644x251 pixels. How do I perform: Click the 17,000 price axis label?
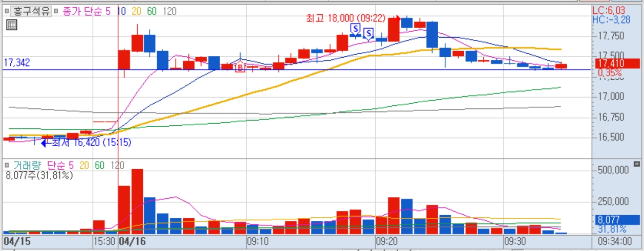click(x=611, y=96)
